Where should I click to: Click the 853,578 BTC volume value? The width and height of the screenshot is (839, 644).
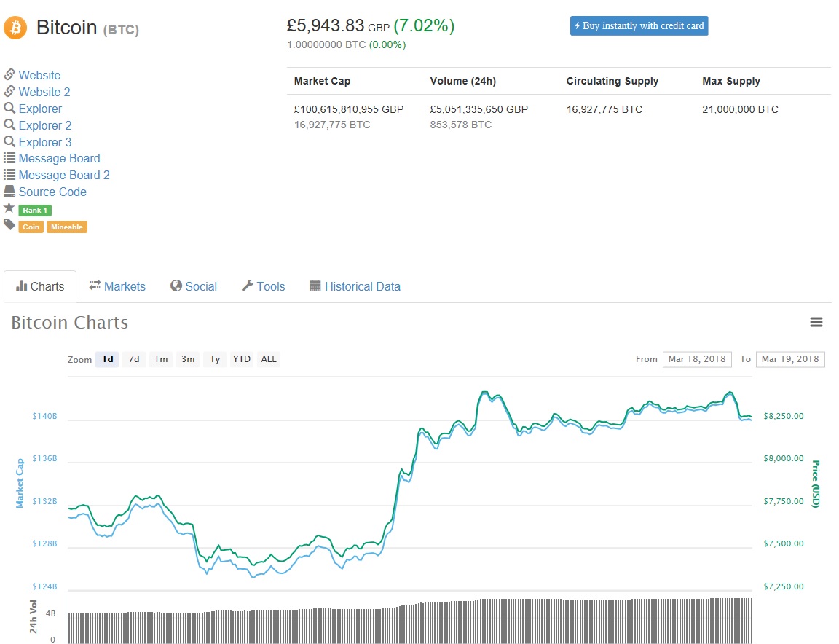(x=461, y=125)
